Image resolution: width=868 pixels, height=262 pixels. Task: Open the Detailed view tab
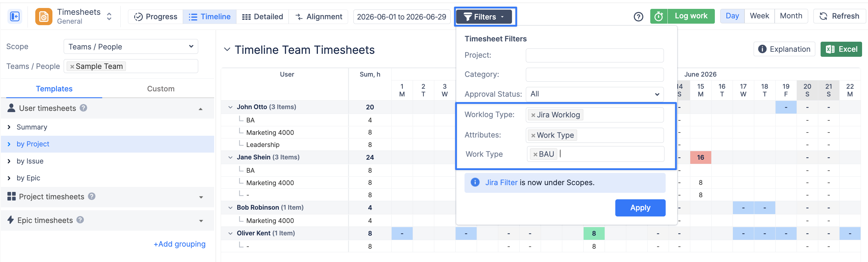(x=262, y=17)
